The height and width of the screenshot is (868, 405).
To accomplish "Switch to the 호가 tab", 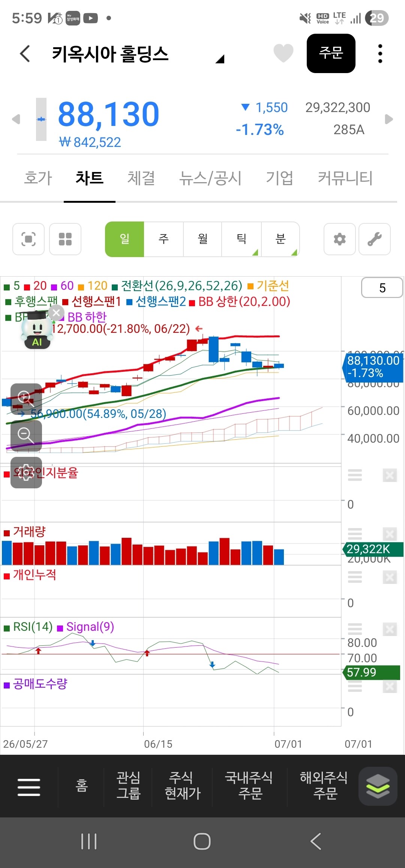I will click(x=38, y=178).
